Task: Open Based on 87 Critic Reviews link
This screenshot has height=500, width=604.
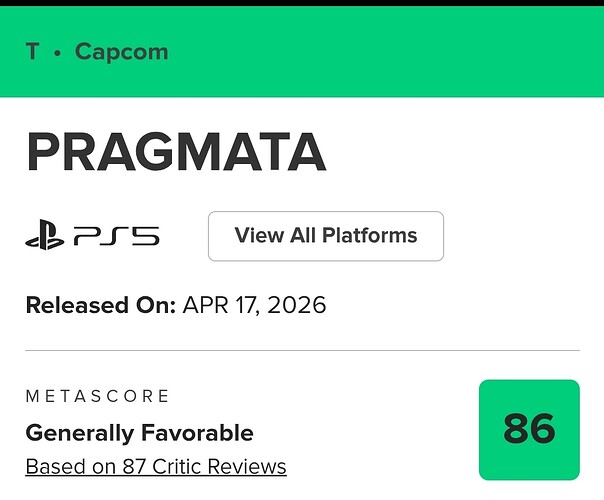Action: [x=155, y=466]
